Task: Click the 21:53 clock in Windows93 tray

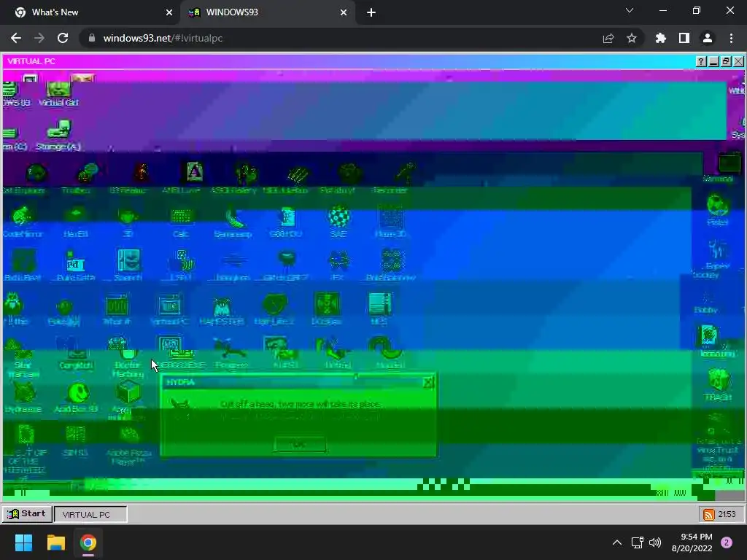Action: (x=727, y=514)
